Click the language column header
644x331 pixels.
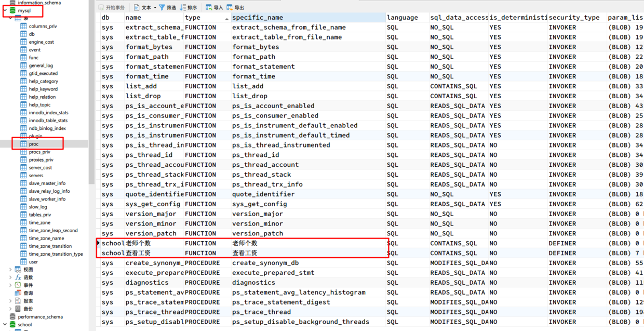[407, 18]
